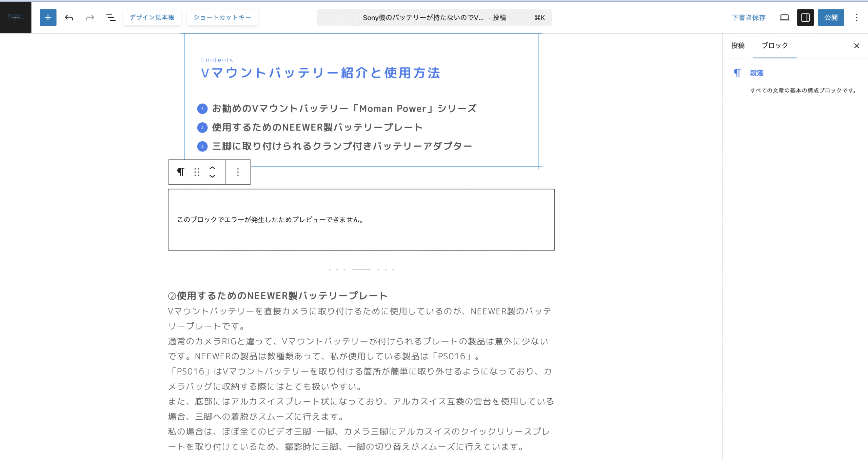This screenshot has height=461, width=868.
Task: Click the paragraph block type icon in toolbar
Action: tap(181, 172)
